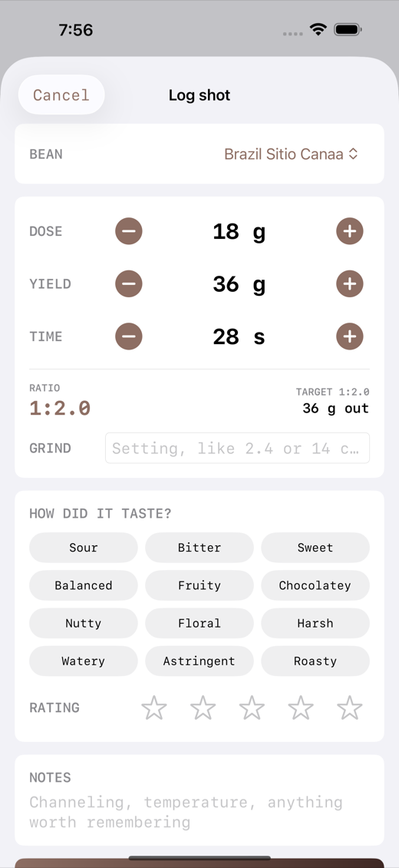The image size is (399, 868).
Task: Tap the notes text area
Action: pos(199,812)
